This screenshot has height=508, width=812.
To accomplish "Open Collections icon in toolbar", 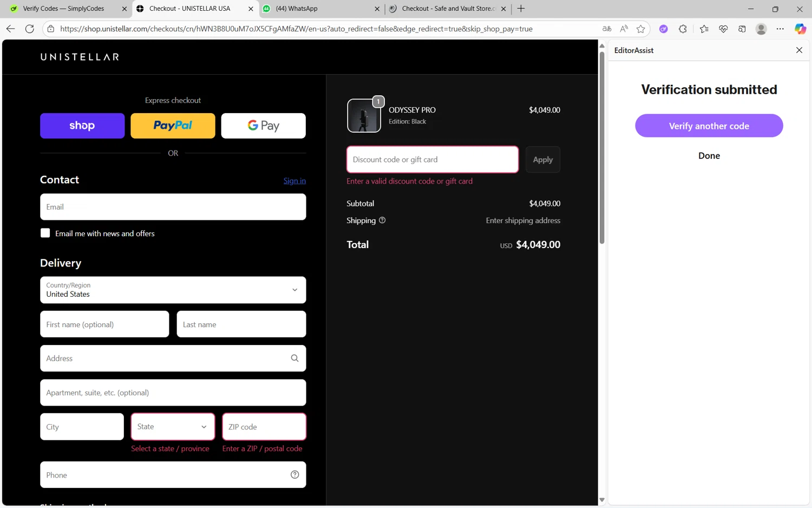I will coord(742,29).
